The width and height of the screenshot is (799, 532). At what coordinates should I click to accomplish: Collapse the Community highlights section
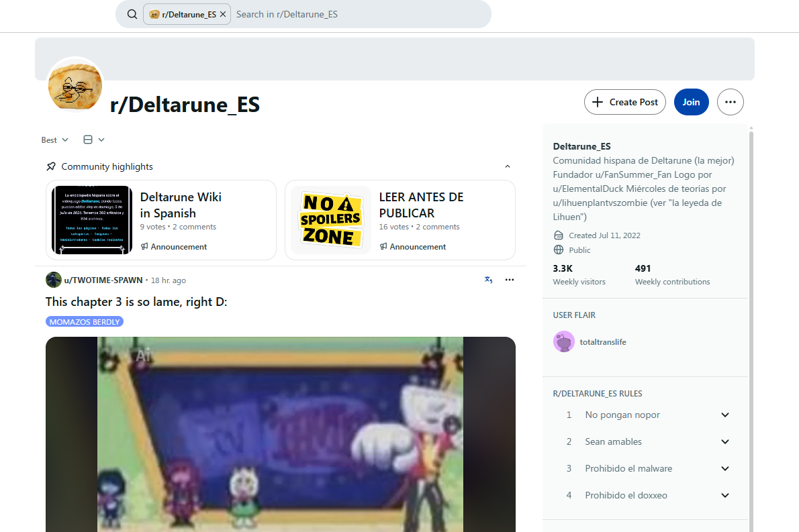click(x=508, y=166)
